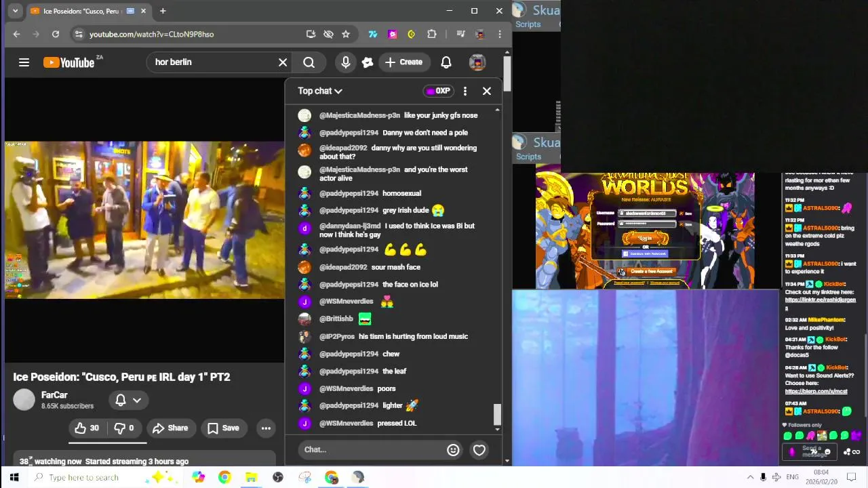This screenshot has width=868, height=488.
Task: Click the teal '7' extension icon
Action: coord(372,34)
